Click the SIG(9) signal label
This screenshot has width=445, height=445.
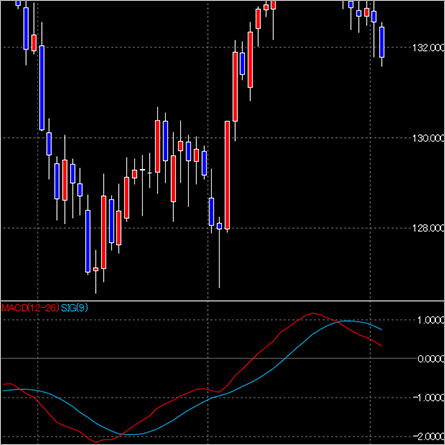(75, 308)
